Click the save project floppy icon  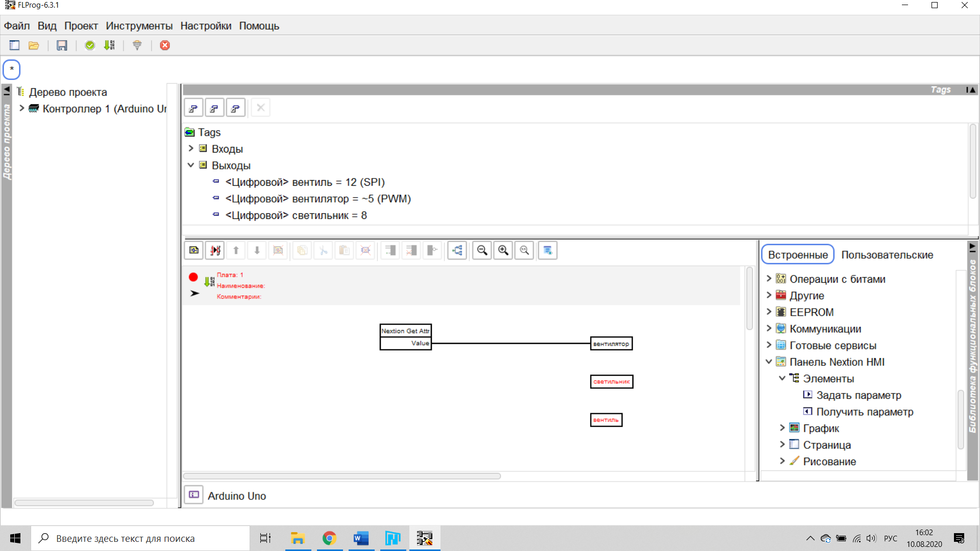coord(62,45)
